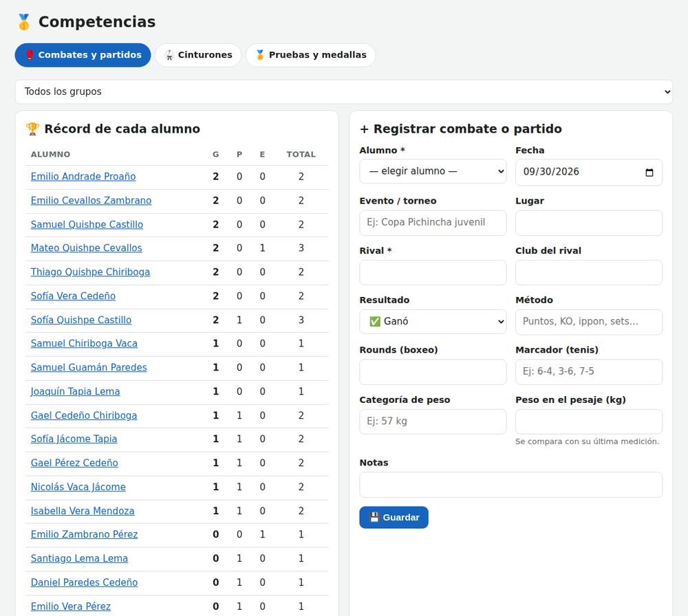View Sofía Quishpe Castillo's profile
The image size is (688, 616).
[81, 320]
